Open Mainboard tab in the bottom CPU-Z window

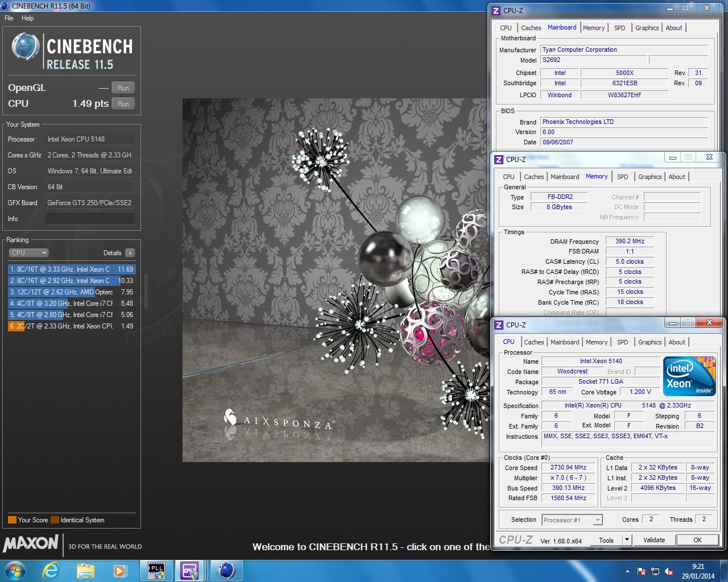click(x=565, y=342)
